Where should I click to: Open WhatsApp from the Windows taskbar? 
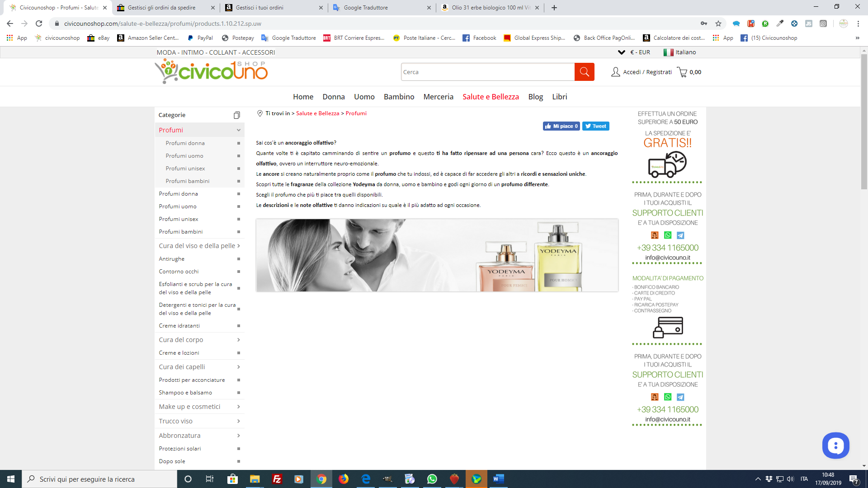click(x=432, y=479)
